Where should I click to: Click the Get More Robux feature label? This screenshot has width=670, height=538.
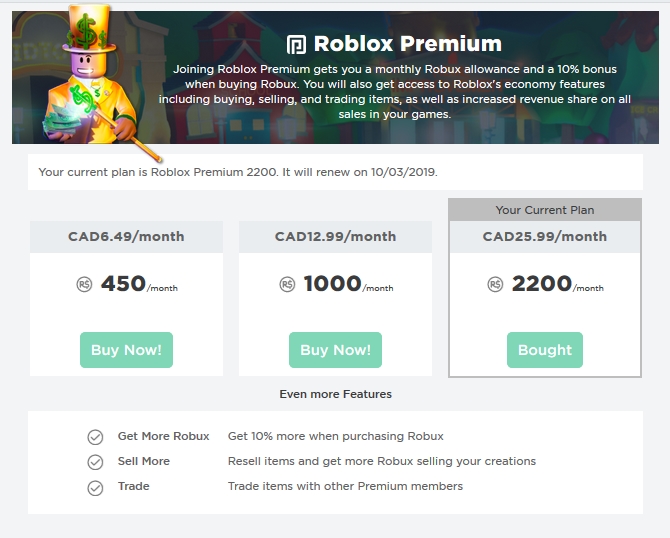(164, 436)
